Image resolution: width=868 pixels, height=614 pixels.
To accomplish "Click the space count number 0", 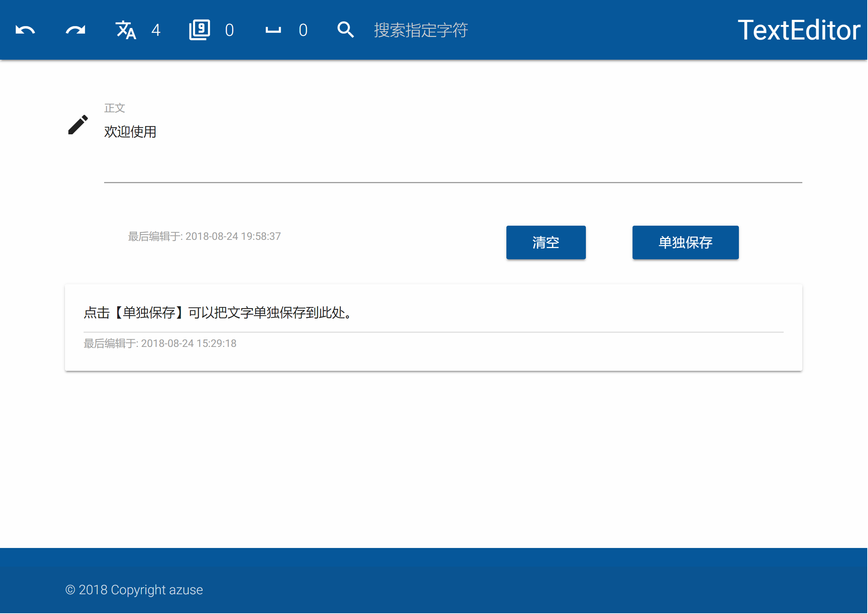I will tap(302, 30).
